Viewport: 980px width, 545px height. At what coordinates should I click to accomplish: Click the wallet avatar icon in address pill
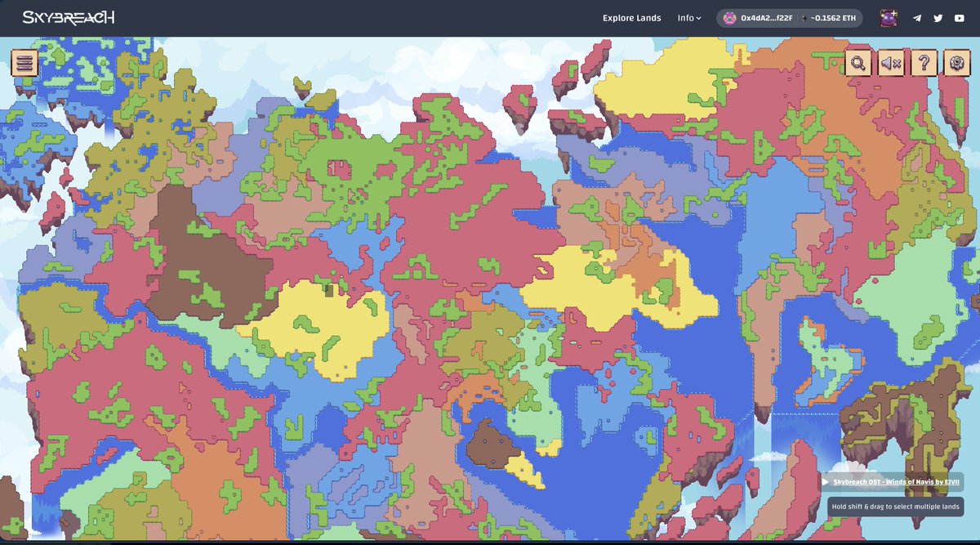point(729,18)
